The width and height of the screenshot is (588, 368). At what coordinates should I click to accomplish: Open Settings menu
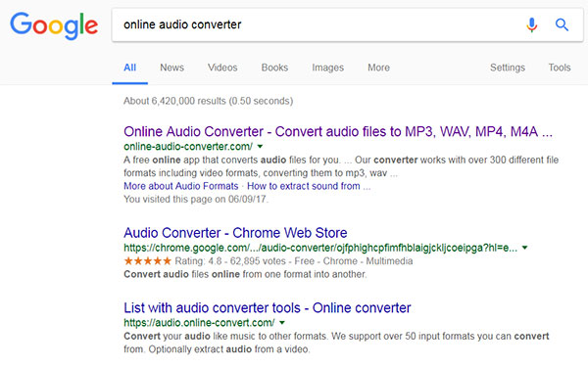click(x=508, y=68)
